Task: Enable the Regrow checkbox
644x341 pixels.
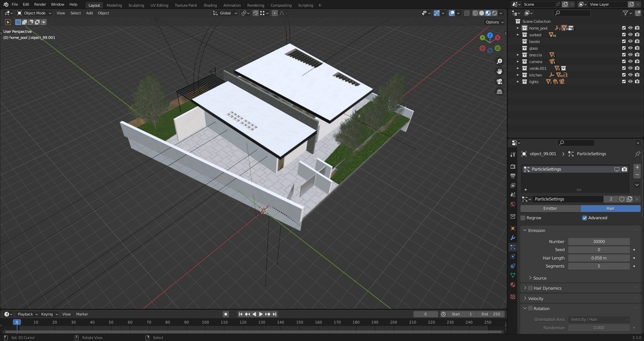Action: pos(523,218)
